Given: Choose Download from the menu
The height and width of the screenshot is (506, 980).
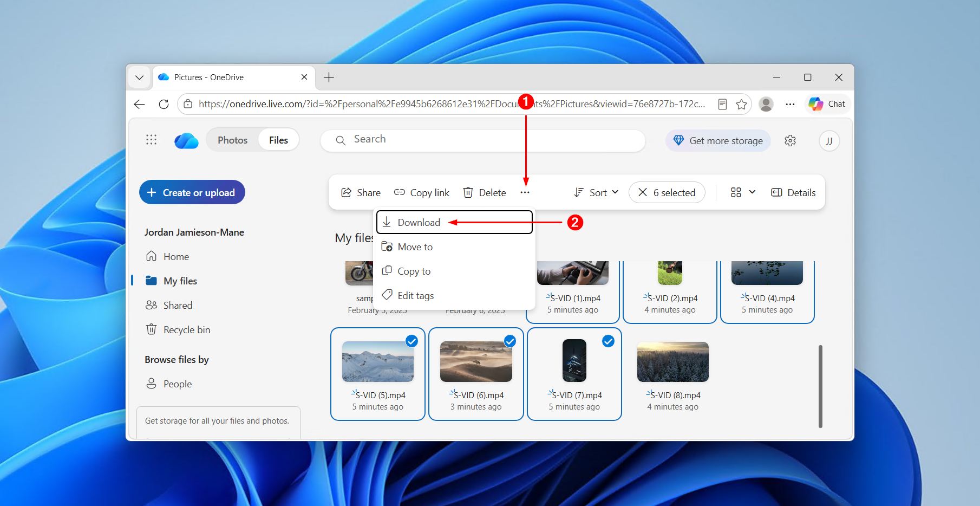Looking at the screenshot, I should [x=454, y=222].
